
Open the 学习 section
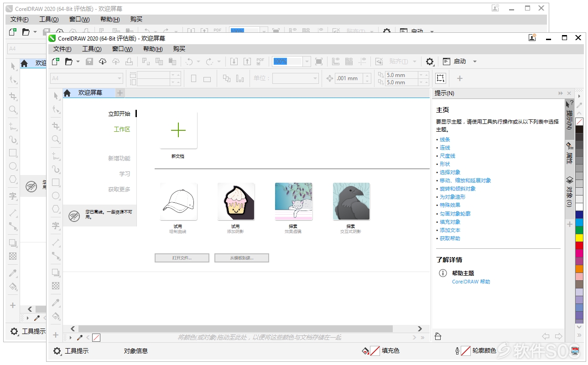(125, 174)
